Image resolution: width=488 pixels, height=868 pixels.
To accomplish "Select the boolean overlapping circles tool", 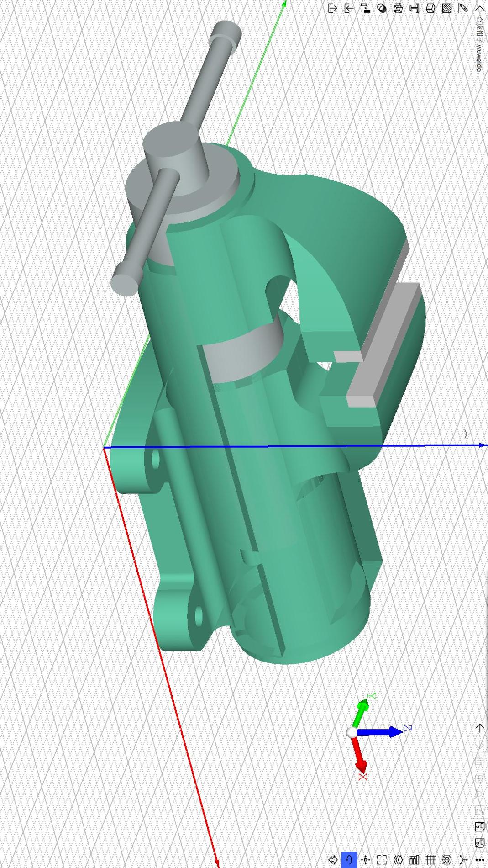I will coord(382,8).
